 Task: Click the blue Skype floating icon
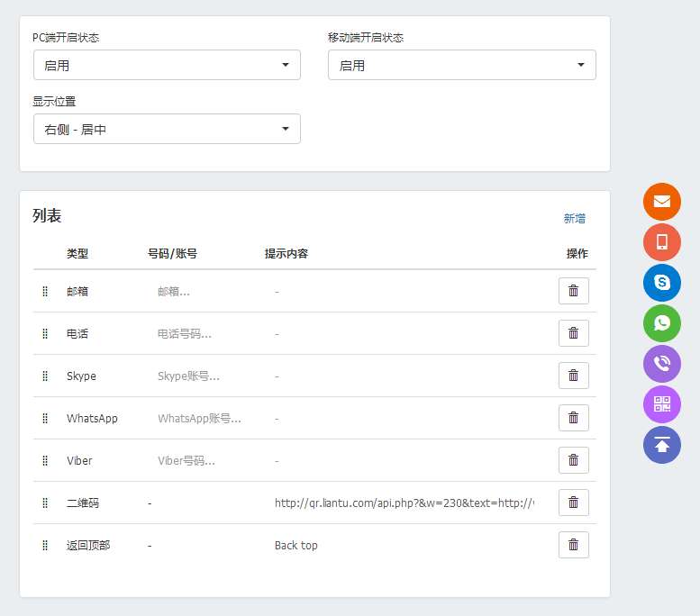(661, 283)
